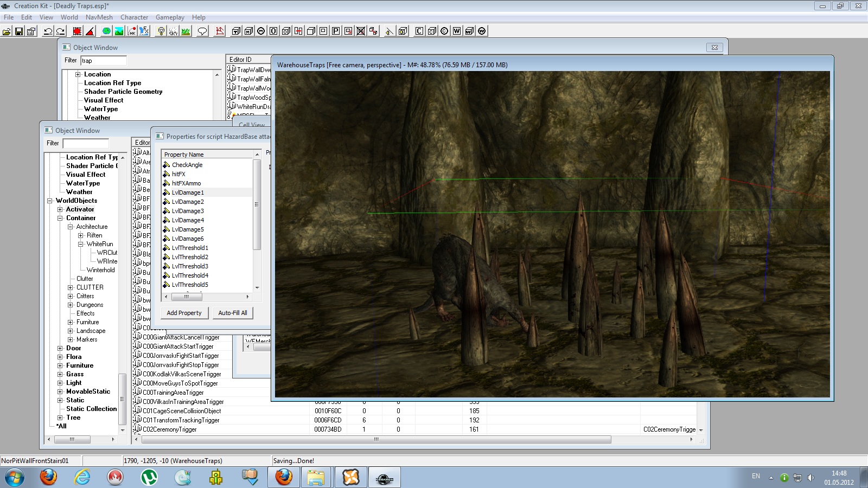The image size is (868, 488).
Task: Save the plugin with the floppy icon
Action: tap(19, 31)
